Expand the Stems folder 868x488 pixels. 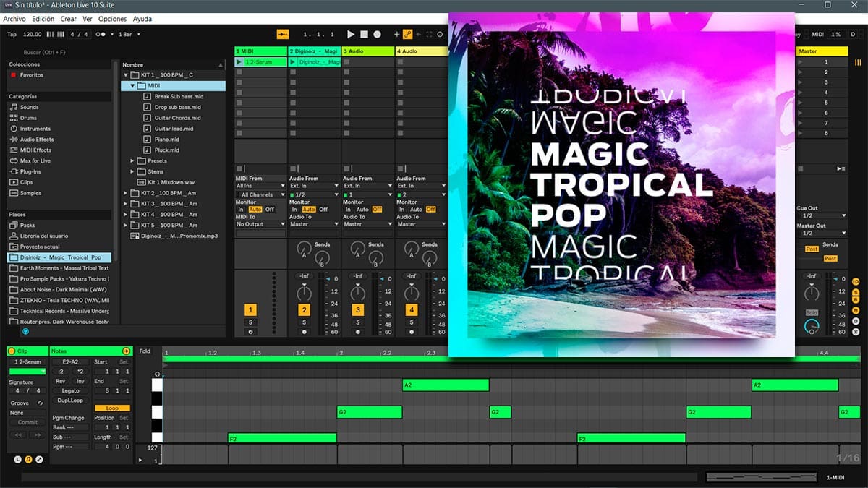tap(132, 171)
